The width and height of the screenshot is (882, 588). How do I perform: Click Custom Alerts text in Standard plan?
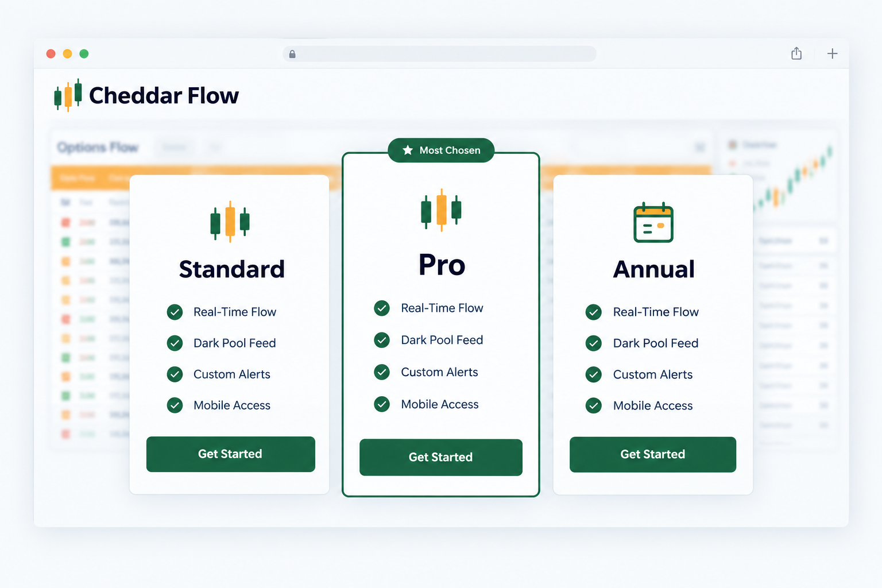coord(232,374)
